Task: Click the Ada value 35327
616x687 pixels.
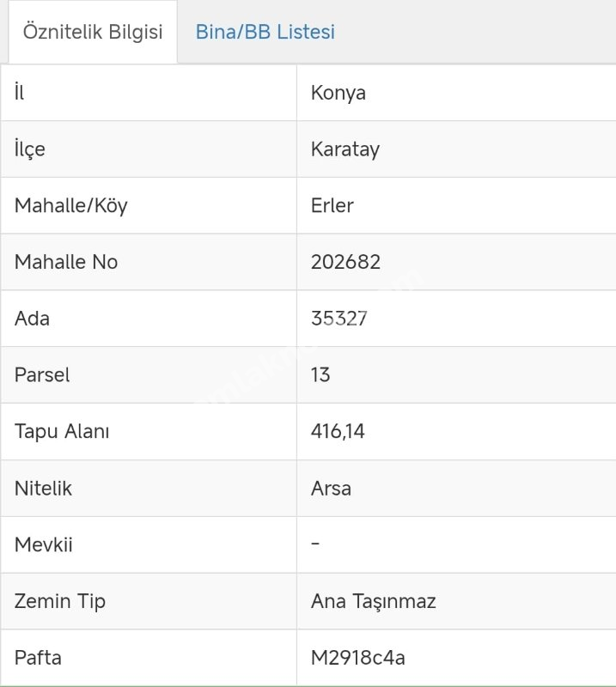Action: click(339, 319)
